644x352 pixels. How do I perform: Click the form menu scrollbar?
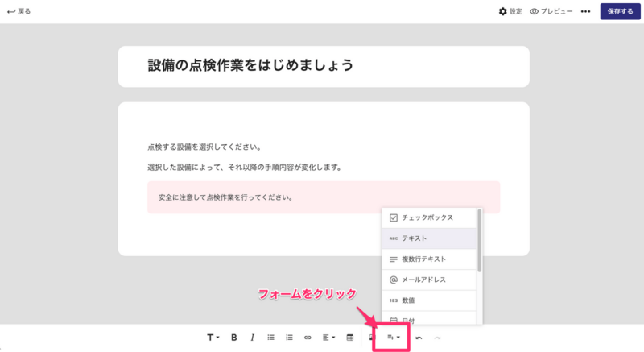pyautogui.click(x=479, y=241)
